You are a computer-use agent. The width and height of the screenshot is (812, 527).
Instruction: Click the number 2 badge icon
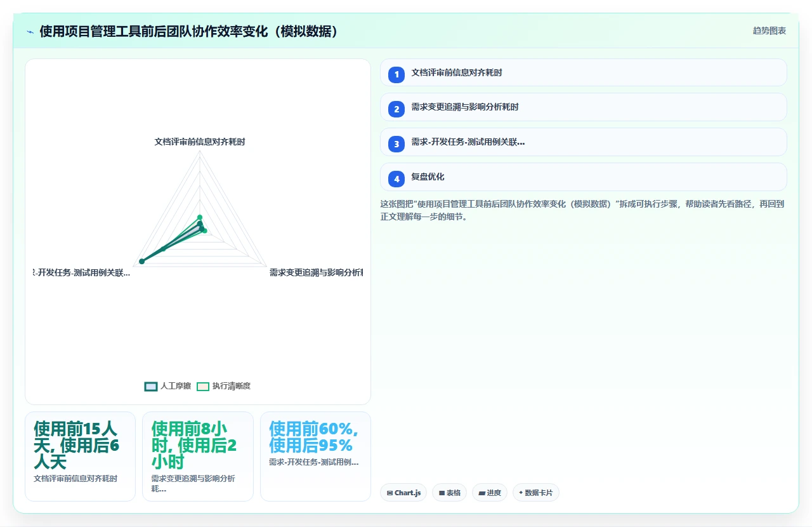pyautogui.click(x=396, y=109)
